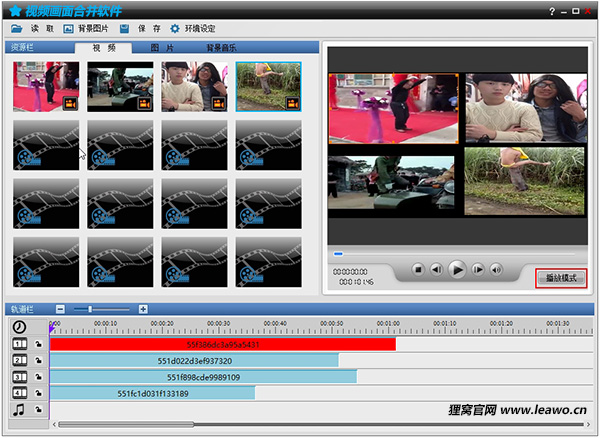Select track 2 icon
The height and width of the screenshot is (438, 600).
20,360
